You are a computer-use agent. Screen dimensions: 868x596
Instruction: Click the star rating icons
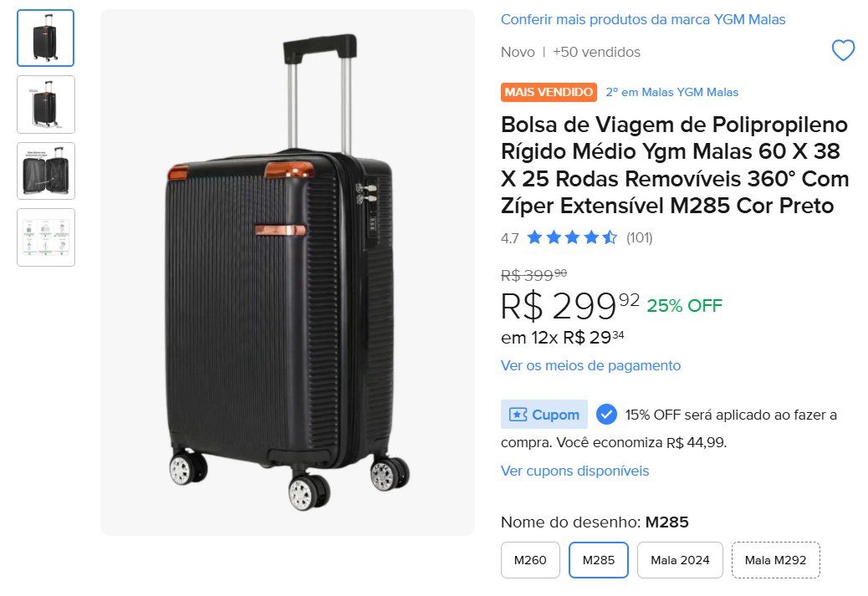tap(572, 237)
